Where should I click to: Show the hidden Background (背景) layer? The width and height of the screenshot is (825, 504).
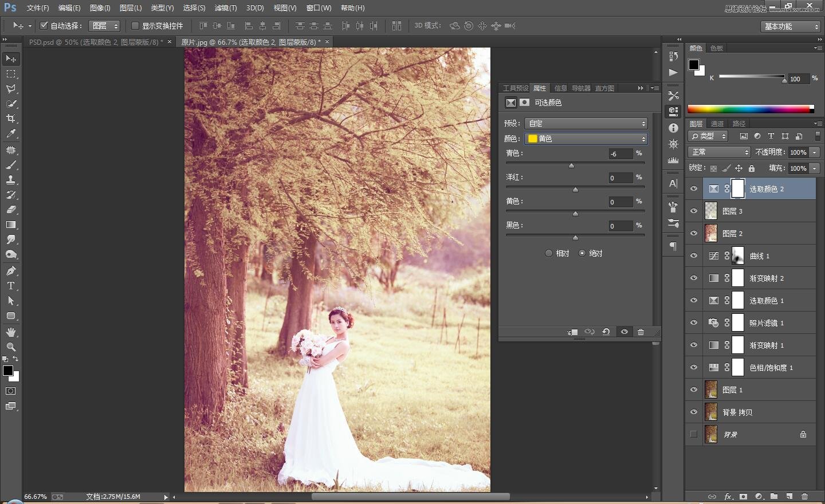pyautogui.click(x=694, y=434)
